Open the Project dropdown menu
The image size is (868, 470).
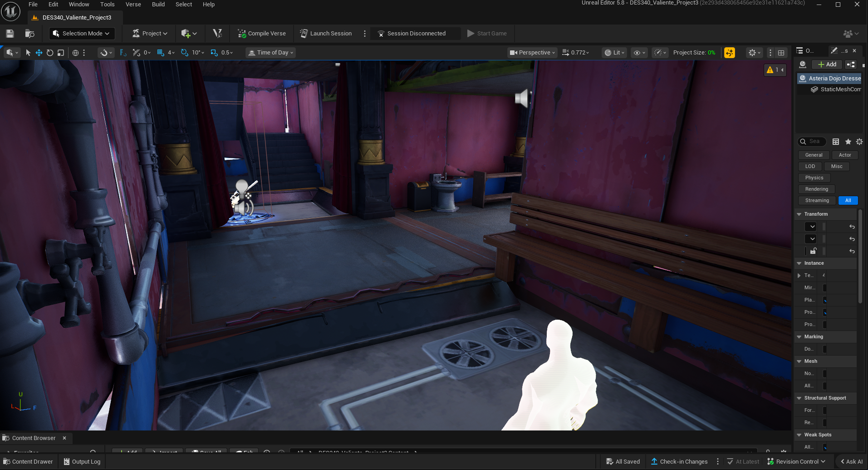click(150, 34)
